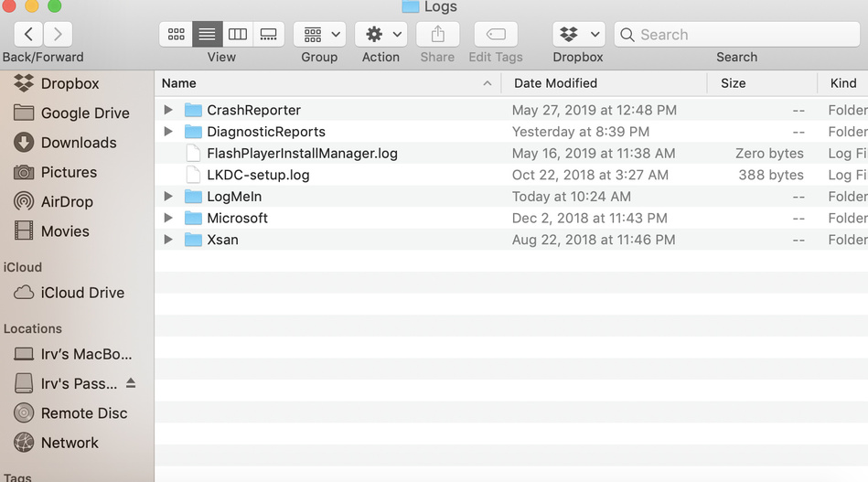
Task: Sort by the Name column header
Action: coord(320,83)
